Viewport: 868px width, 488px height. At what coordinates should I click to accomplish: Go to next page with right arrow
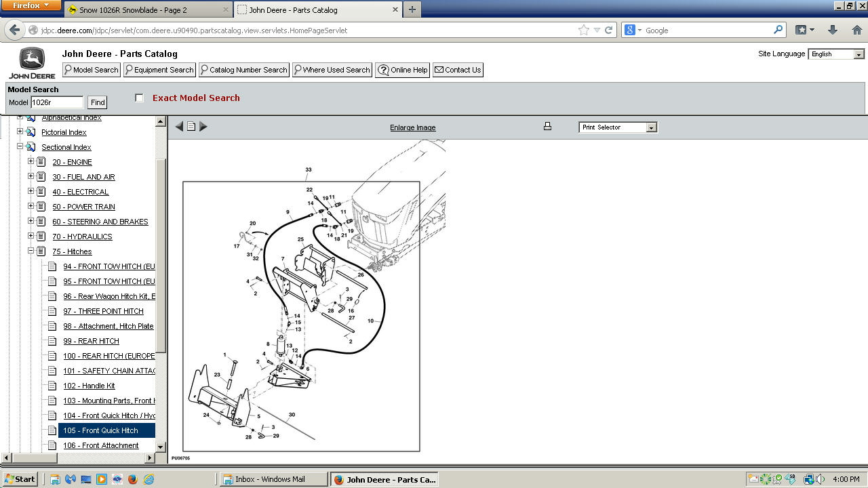[x=203, y=127]
